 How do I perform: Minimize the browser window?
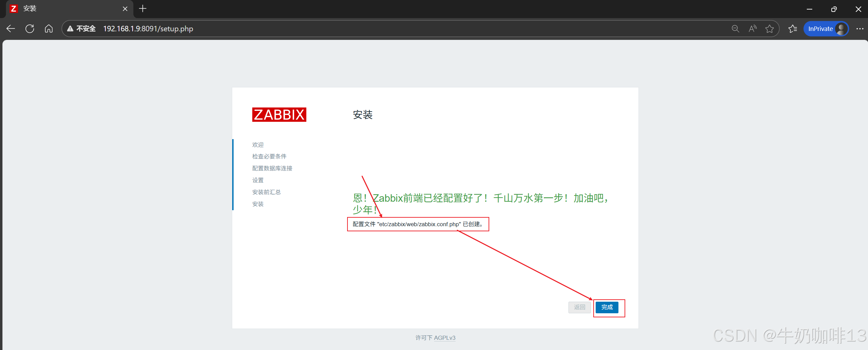[x=809, y=9]
